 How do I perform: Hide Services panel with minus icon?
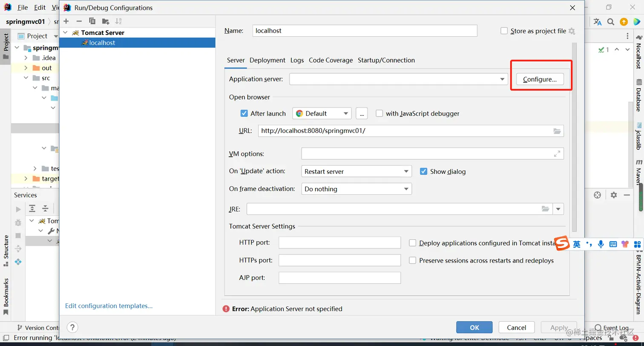(x=627, y=195)
